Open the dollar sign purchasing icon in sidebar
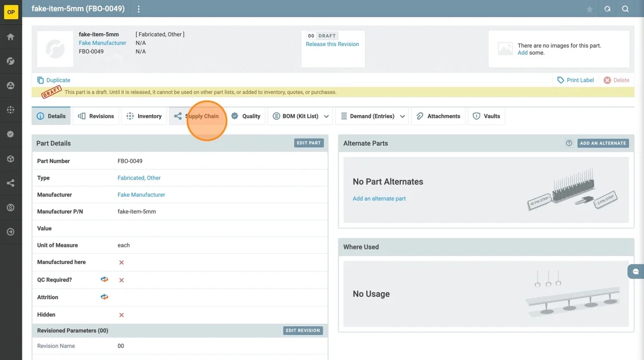The image size is (644, 360). pos(10,208)
